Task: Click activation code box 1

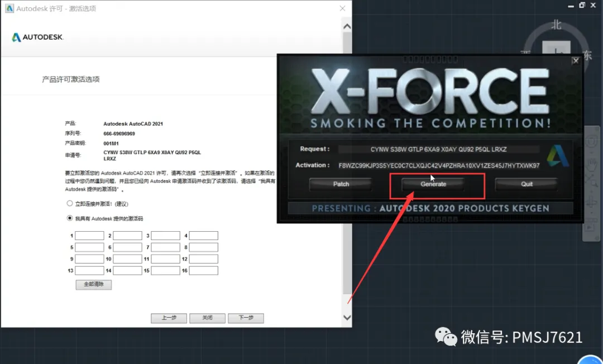Action: [x=89, y=236]
